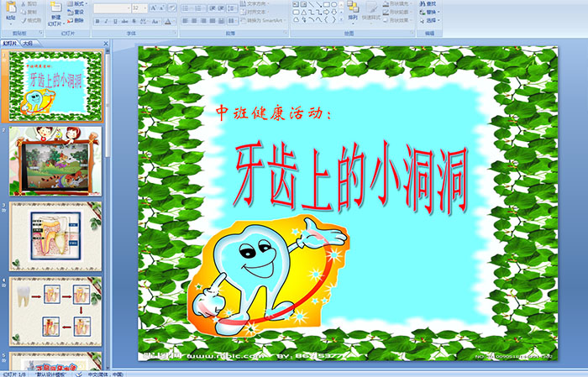Click the Clear Formatting eraser icon

(172, 8)
